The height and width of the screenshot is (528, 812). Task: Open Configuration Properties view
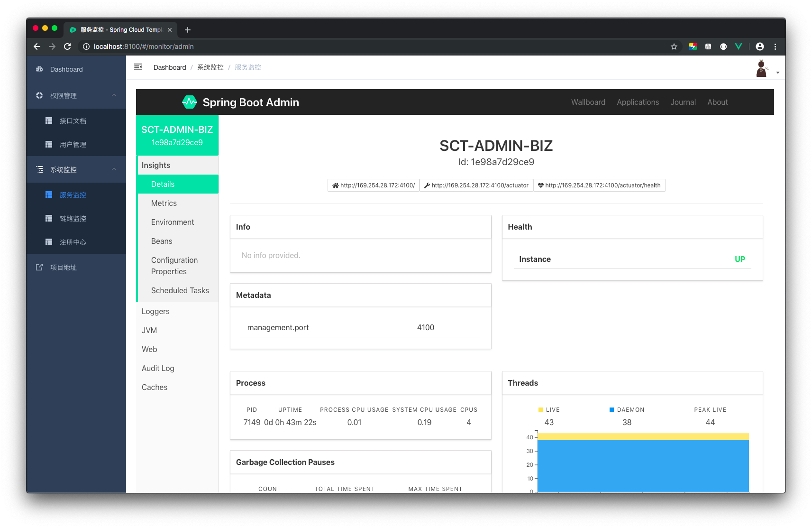point(178,266)
